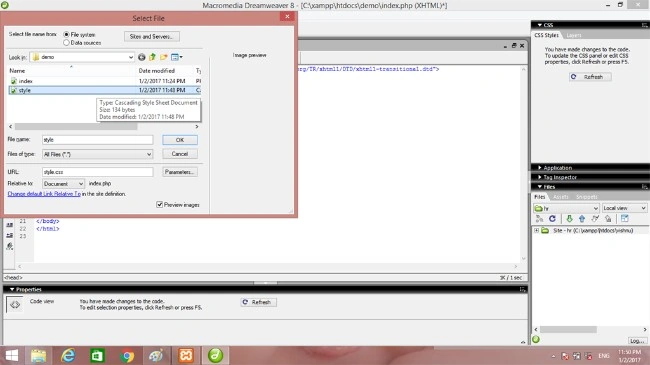Open the Look in folder dropdown

(x=131, y=57)
